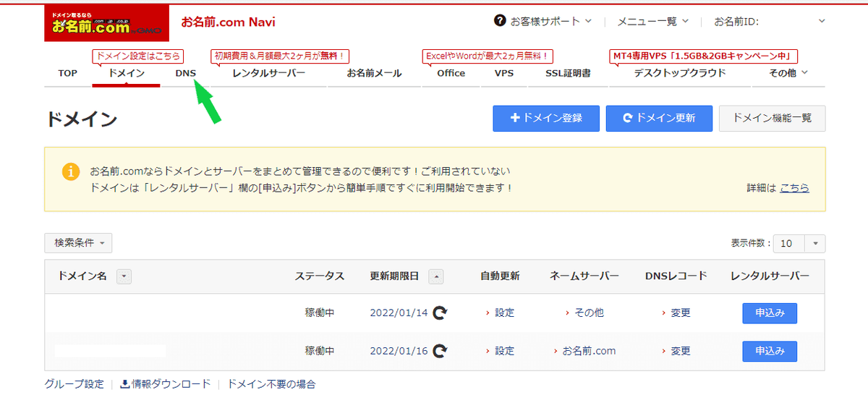This screenshot has width=868, height=416.
Task: Open the 検索条件 filter dropdown
Action: coord(78,243)
